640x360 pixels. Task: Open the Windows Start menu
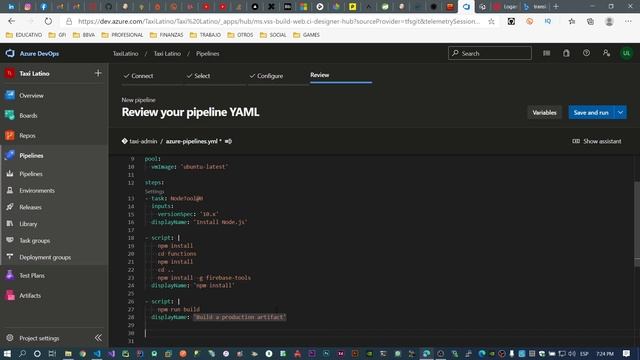(x=7, y=353)
